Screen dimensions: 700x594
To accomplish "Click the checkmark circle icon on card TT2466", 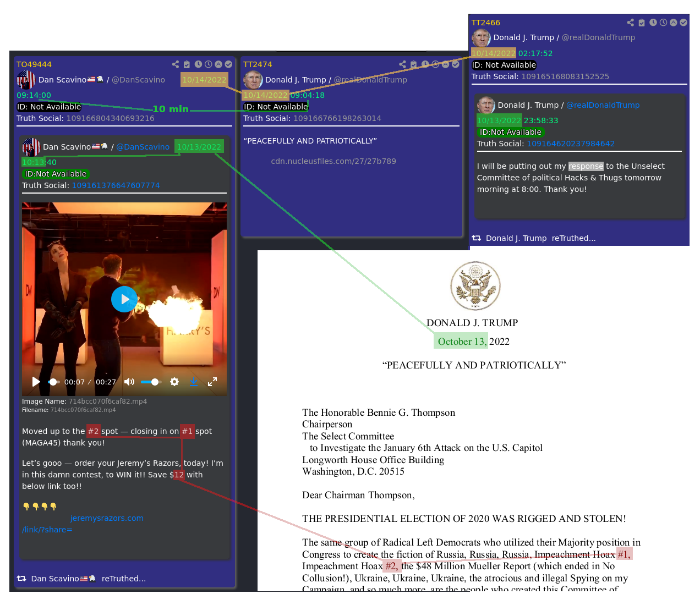I will pos(683,23).
